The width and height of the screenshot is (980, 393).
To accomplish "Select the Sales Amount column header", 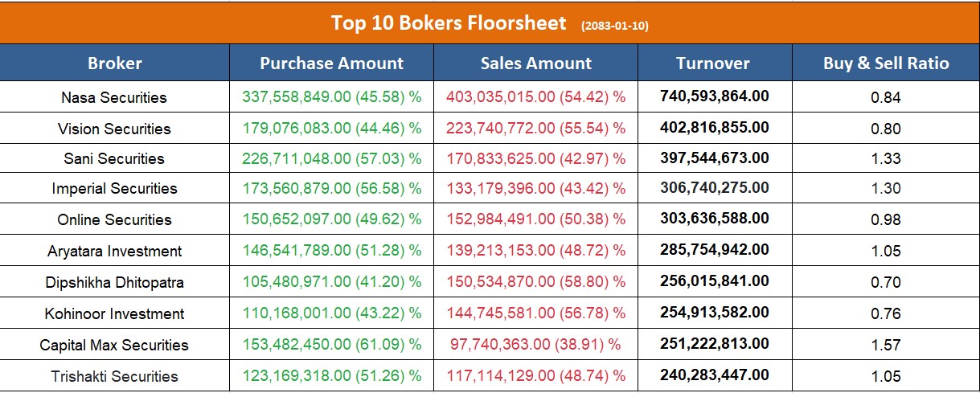I will coord(535,63).
